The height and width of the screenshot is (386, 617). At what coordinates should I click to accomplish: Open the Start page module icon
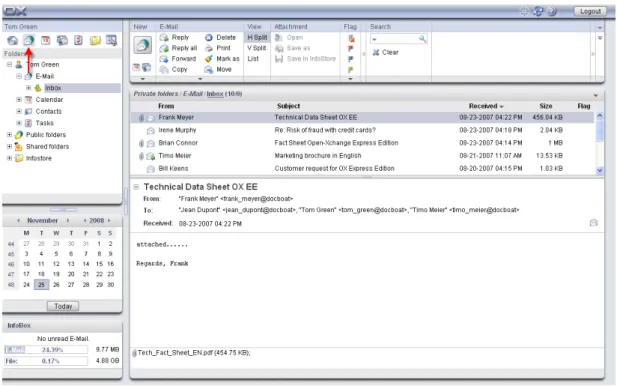tap(12, 40)
